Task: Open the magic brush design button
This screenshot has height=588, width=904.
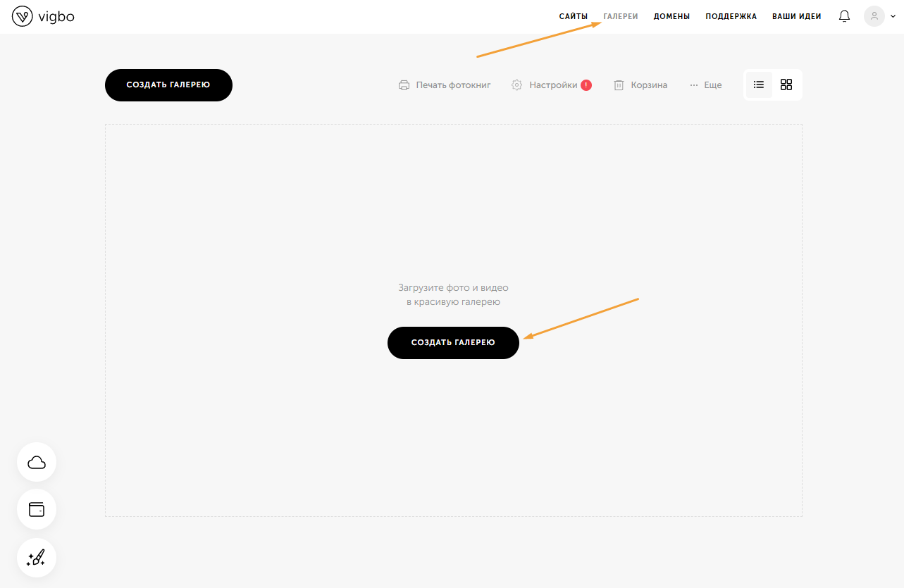Action: click(37, 558)
